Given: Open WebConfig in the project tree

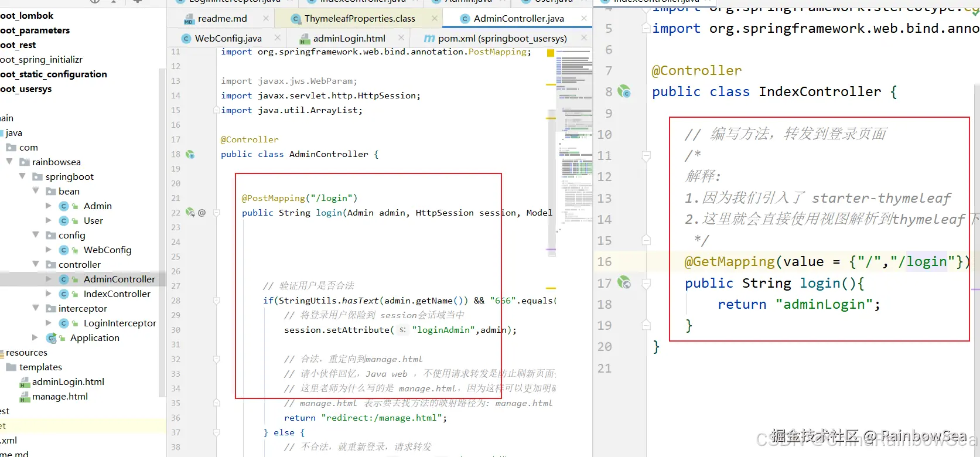Looking at the screenshot, I should tap(107, 250).
